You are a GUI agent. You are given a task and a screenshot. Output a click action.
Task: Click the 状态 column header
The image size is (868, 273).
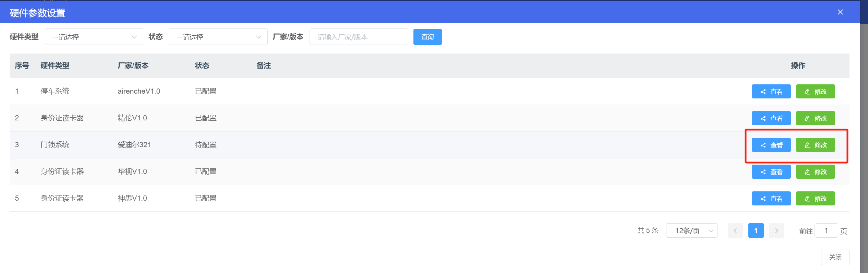pos(202,66)
